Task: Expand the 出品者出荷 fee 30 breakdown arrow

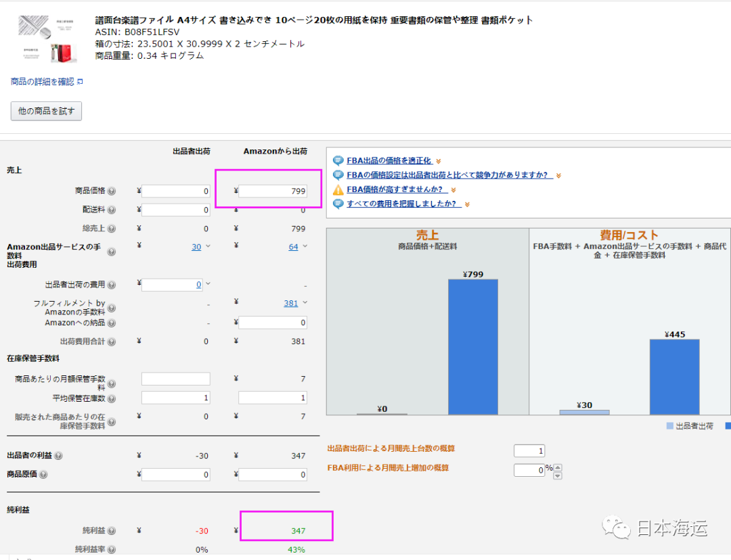Action: pyautogui.click(x=208, y=246)
